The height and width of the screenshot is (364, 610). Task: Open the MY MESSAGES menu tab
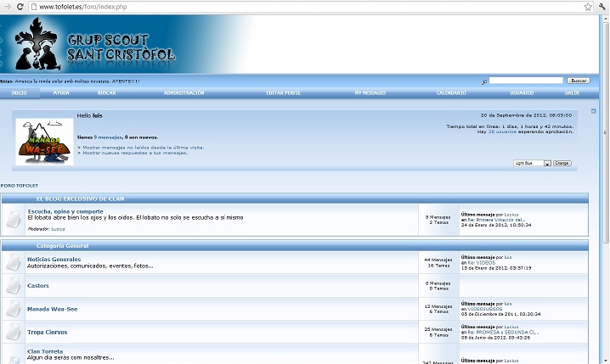click(370, 93)
